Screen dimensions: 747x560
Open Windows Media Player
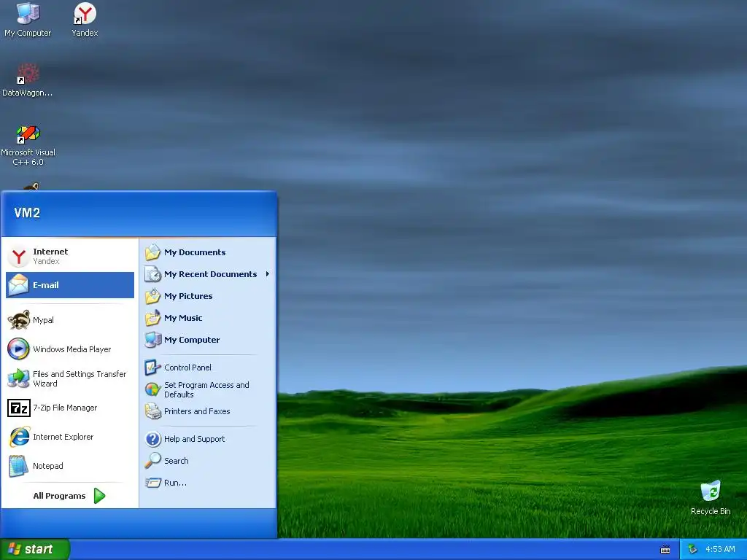[x=70, y=349]
